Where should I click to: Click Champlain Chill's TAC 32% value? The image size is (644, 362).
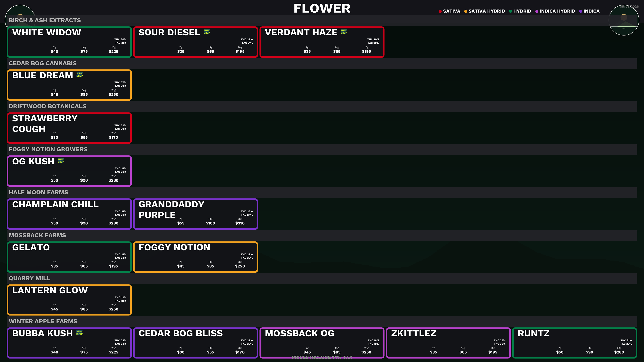tap(120, 215)
